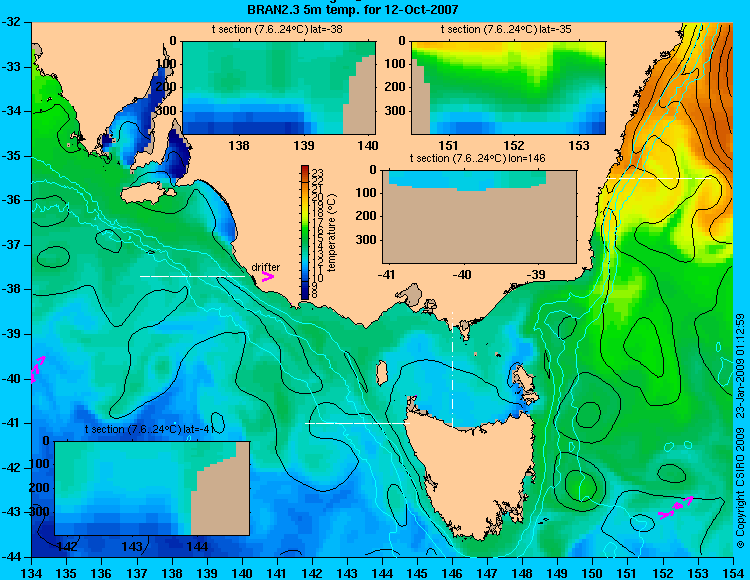Click the 137 longitude label on bottom axis
The width and height of the screenshot is (750, 580).
click(137, 573)
